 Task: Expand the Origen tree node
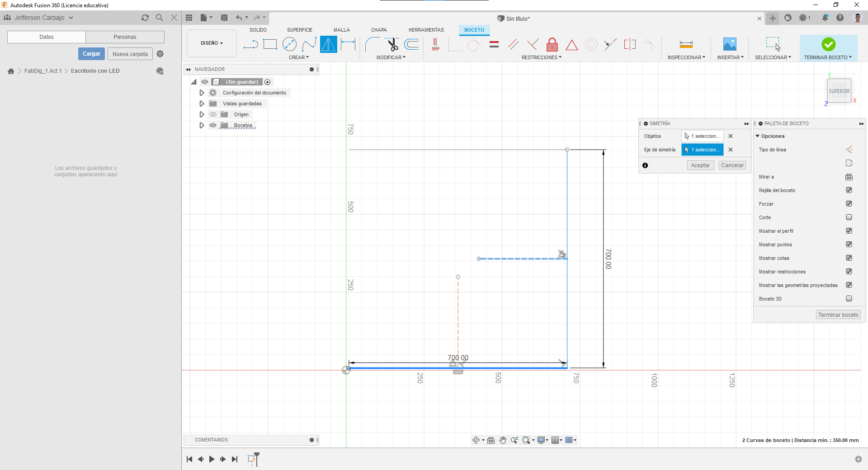[x=202, y=114]
